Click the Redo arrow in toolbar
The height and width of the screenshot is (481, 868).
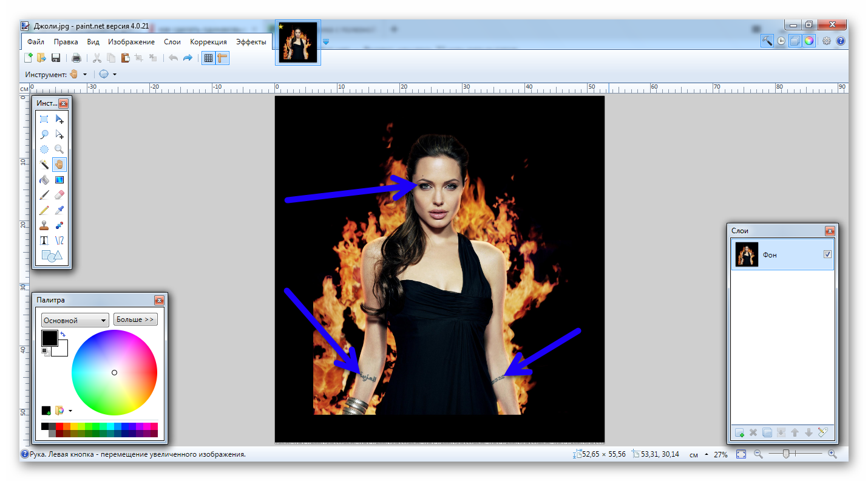[x=188, y=58]
